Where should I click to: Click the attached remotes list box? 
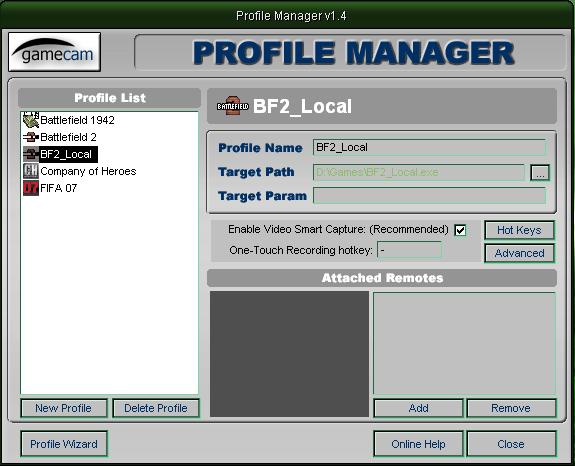point(464,343)
